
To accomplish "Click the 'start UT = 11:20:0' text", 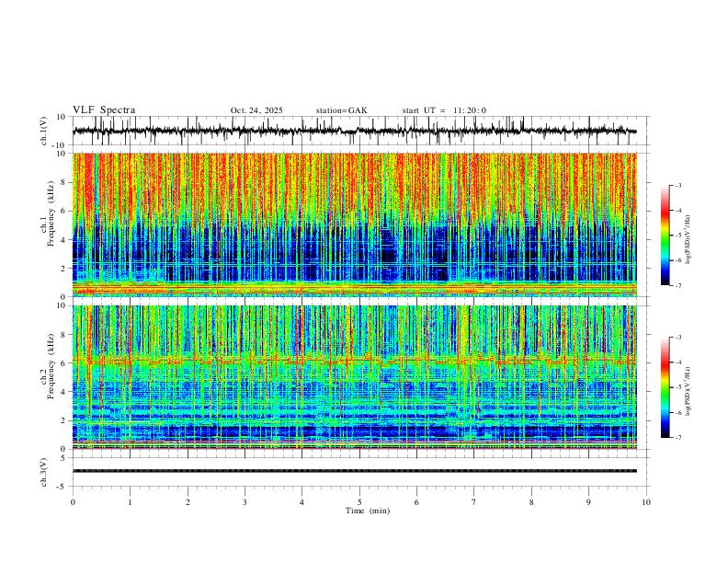I will click(x=444, y=110).
